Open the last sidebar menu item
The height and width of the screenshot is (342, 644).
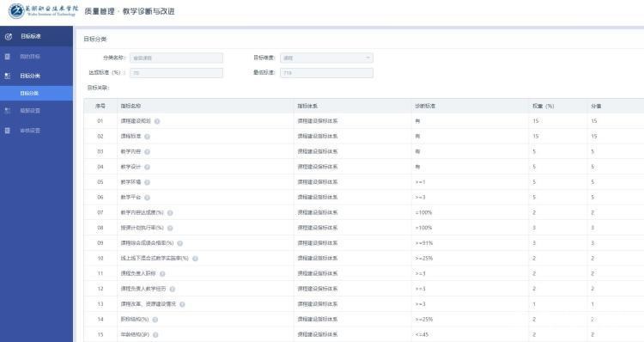pyautogui.click(x=37, y=131)
